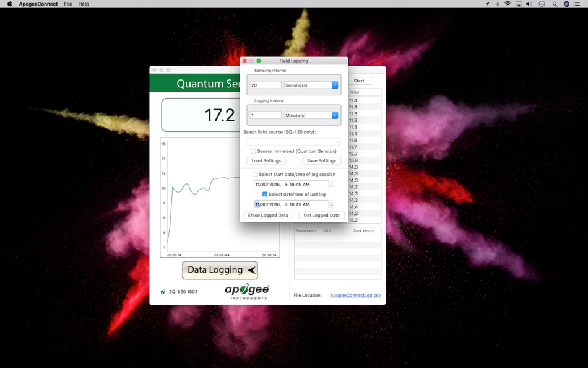
Task: Click the Apogee Instruments logo
Action: [x=247, y=291]
